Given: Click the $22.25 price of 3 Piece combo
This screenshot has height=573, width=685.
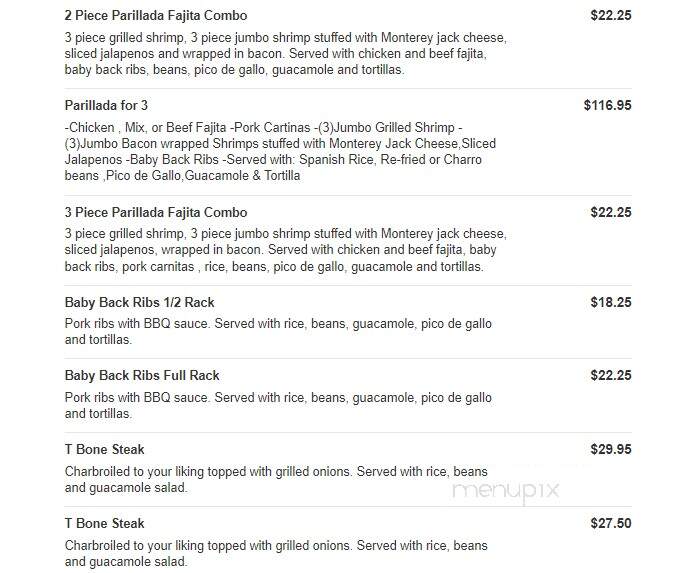Looking at the screenshot, I should (611, 213).
